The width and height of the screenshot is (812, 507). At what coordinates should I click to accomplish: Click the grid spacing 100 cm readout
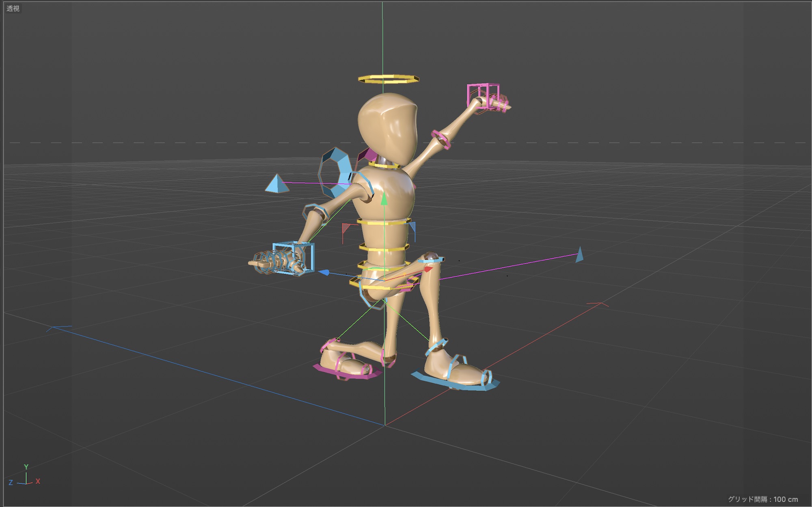coord(762,499)
